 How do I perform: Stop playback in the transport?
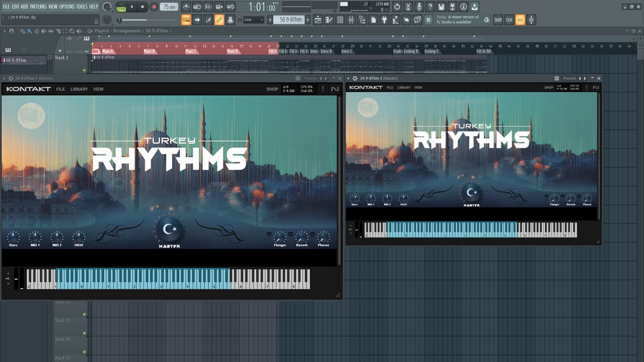142,7
